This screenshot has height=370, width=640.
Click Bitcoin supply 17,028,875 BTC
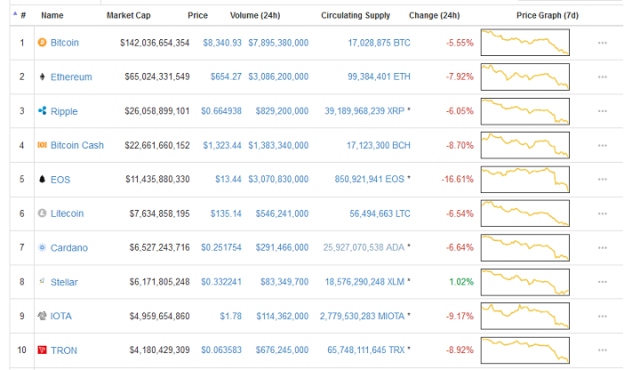pos(379,43)
